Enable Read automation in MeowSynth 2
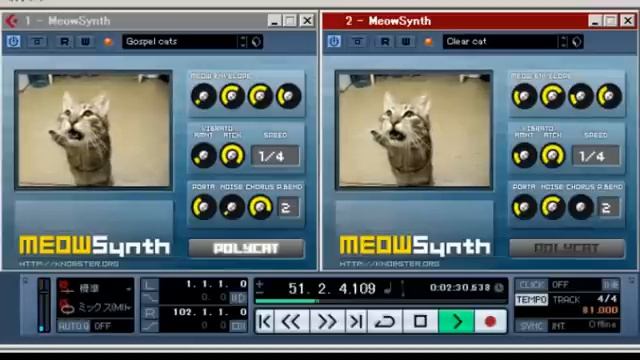Image resolution: width=640 pixels, height=360 pixels. click(x=385, y=41)
